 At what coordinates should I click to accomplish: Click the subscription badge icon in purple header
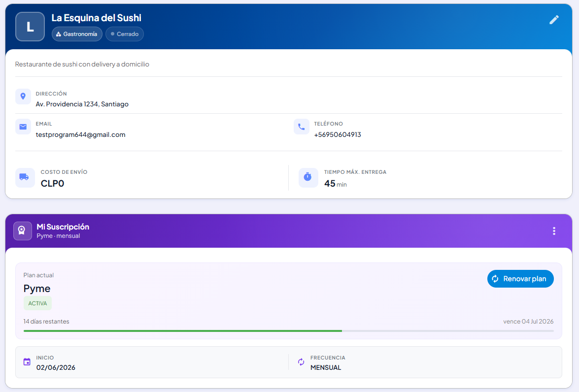(23, 231)
